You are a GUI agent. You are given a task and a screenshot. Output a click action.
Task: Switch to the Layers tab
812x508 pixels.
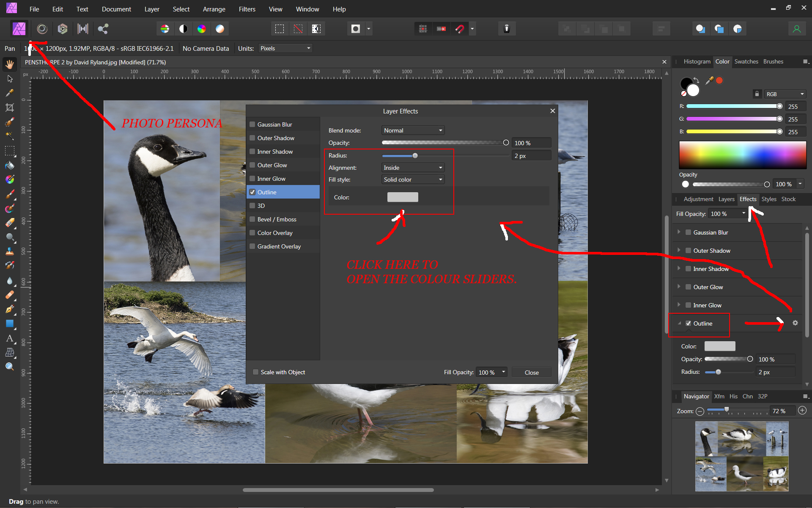coord(726,199)
